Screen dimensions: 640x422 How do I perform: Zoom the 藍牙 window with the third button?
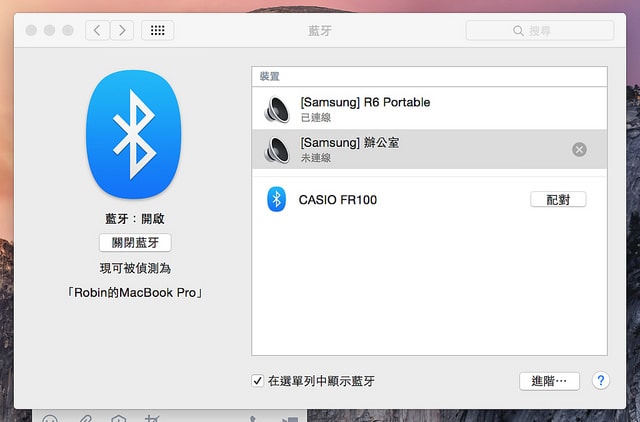click(x=67, y=31)
